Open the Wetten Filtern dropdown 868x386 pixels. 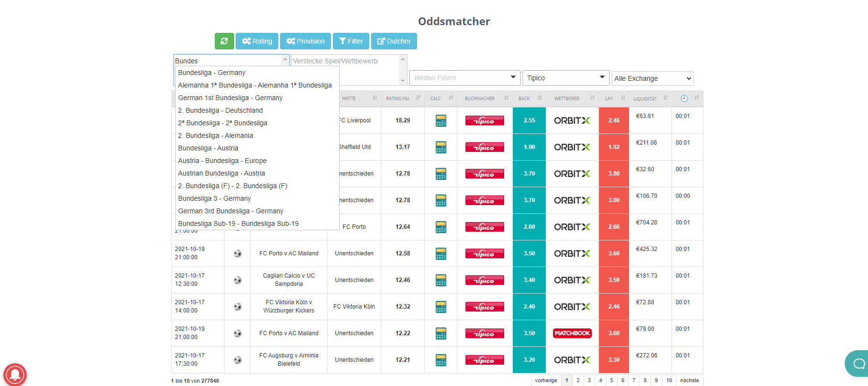click(x=465, y=78)
